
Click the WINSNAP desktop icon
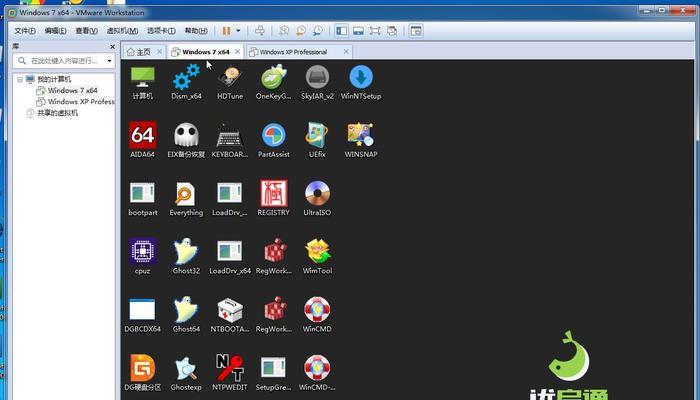[x=361, y=140]
